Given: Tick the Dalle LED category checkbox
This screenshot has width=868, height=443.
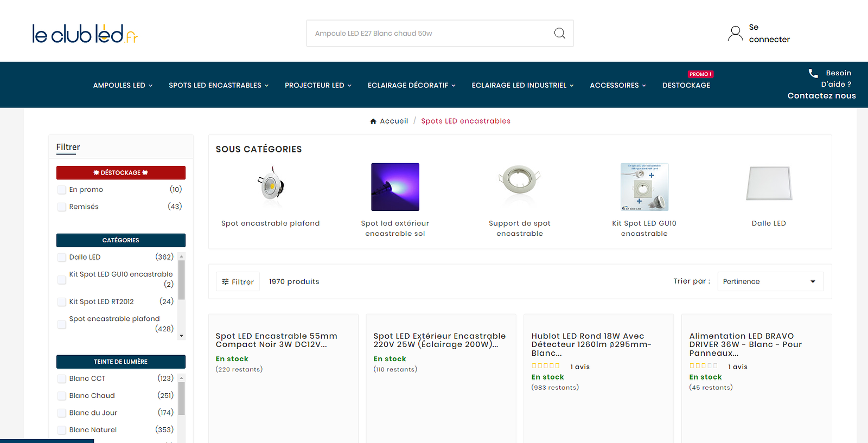Looking at the screenshot, I should [62, 258].
